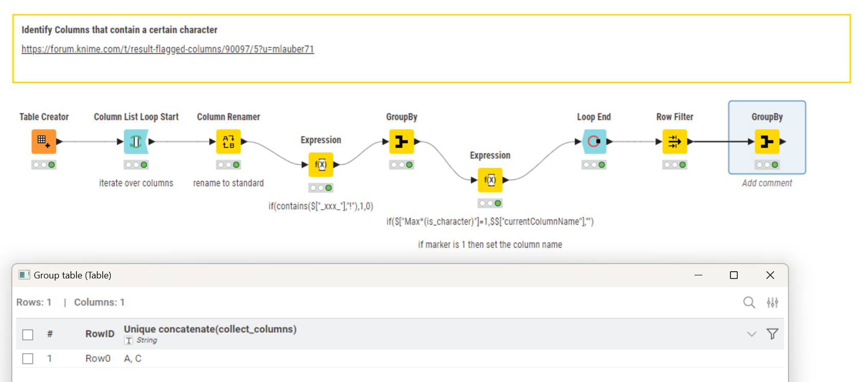Open the table display settings sliders icon
The width and height of the screenshot is (868, 382).
tap(772, 303)
